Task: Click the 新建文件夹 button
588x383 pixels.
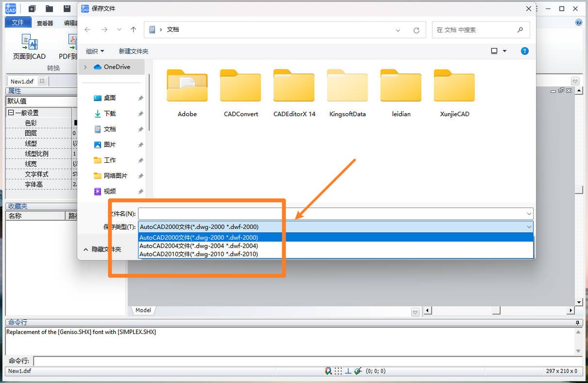Action: (133, 51)
